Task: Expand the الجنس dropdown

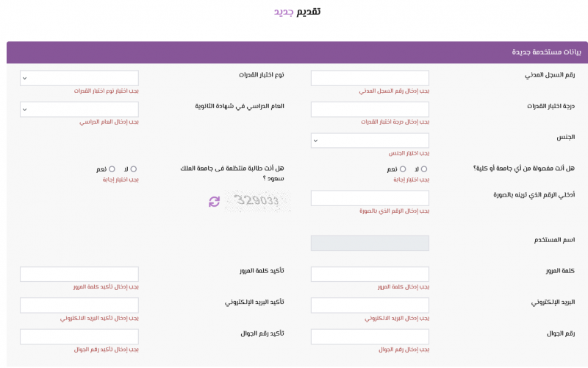Action: [370, 141]
